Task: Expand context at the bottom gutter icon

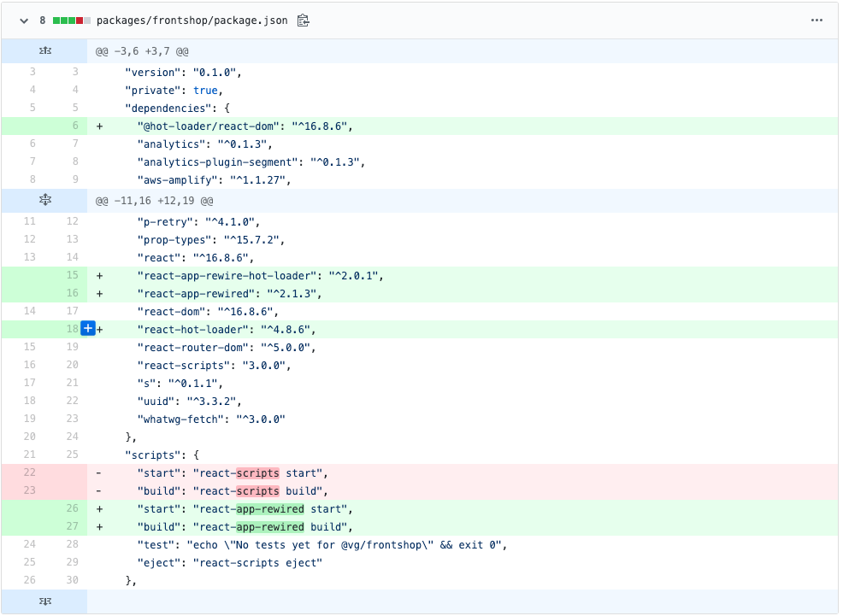Action: tap(44, 602)
